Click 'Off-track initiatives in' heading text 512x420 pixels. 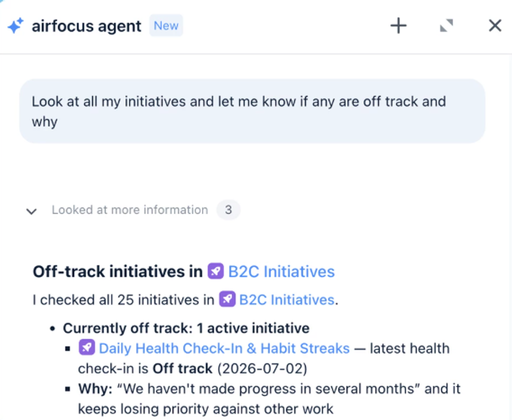pos(118,271)
